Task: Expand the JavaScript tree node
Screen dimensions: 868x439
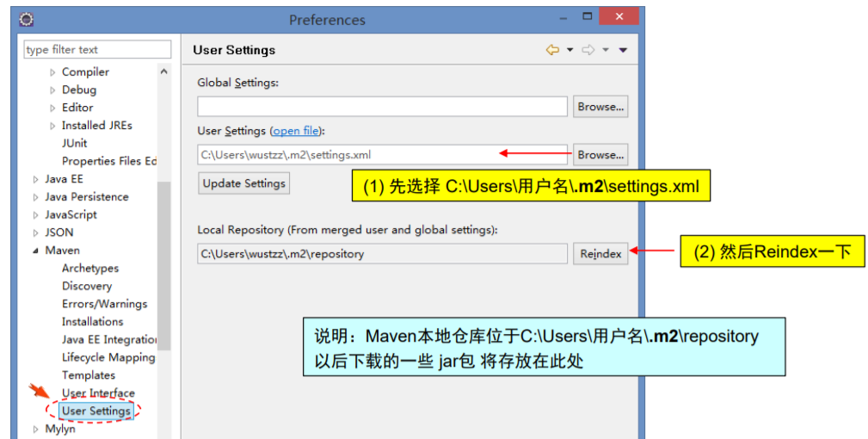Action: [x=35, y=215]
